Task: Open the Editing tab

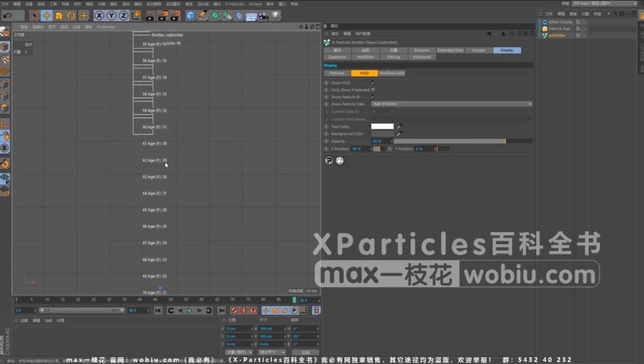Action: [393, 57]
